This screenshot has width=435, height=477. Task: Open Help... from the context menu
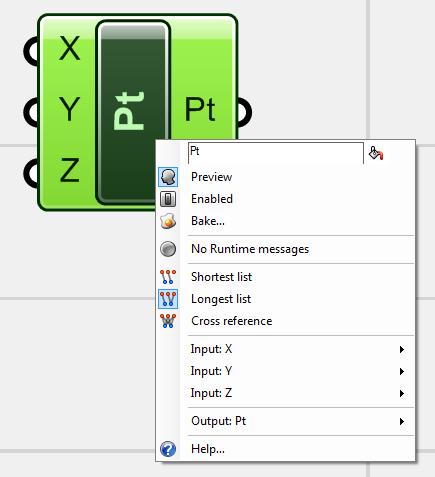pyautogui.click(x=208, y=449)
